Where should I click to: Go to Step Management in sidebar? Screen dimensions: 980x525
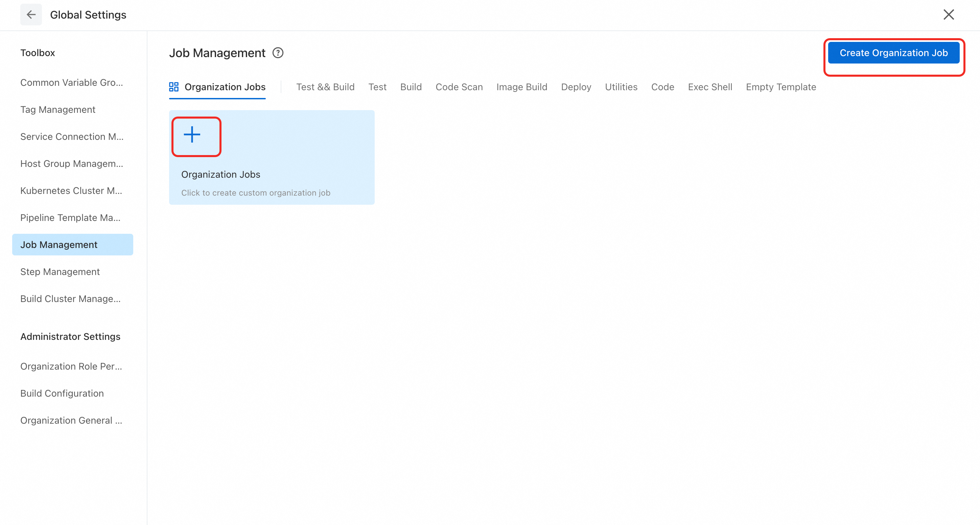[60, 271]
